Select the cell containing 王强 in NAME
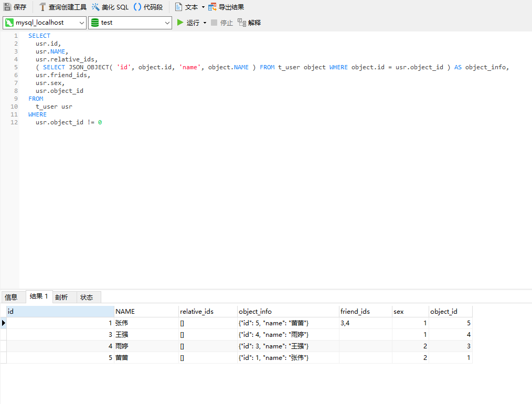The height and width of the screenshot is (404, 532). 146,334
